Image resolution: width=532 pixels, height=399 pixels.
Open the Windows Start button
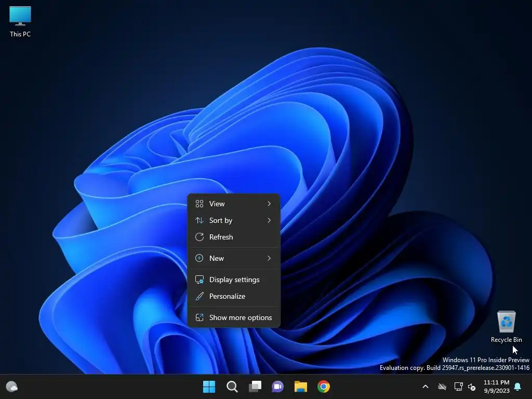click(209, 387)
